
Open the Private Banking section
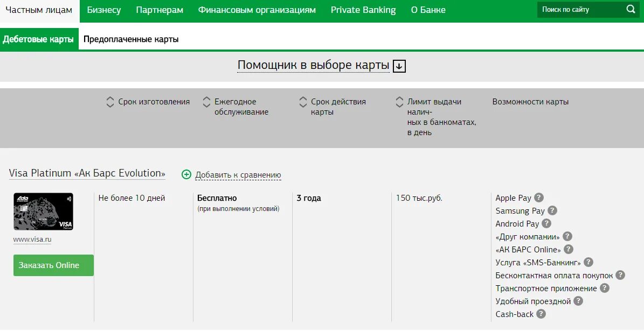click(x=363, y=10)
